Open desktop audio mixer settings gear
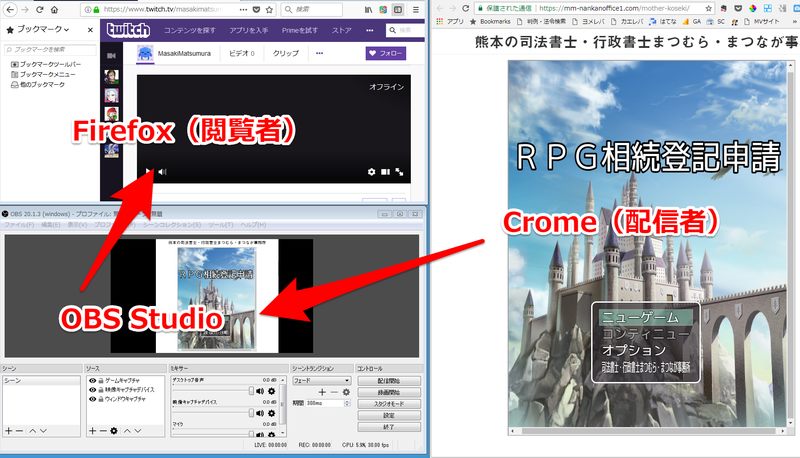This screenshot has height=458, width=800. tap(271, 391)
